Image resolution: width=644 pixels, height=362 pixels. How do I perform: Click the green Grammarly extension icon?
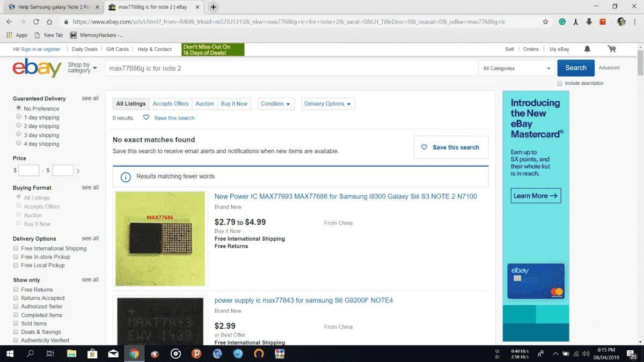(x=562, y=22)
